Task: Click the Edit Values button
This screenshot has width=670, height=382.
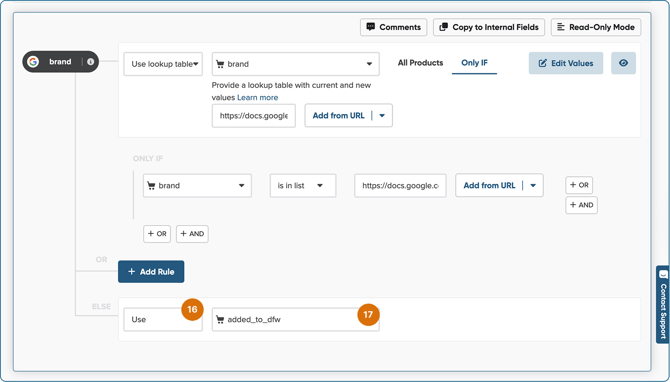Action: click(566, 63)
